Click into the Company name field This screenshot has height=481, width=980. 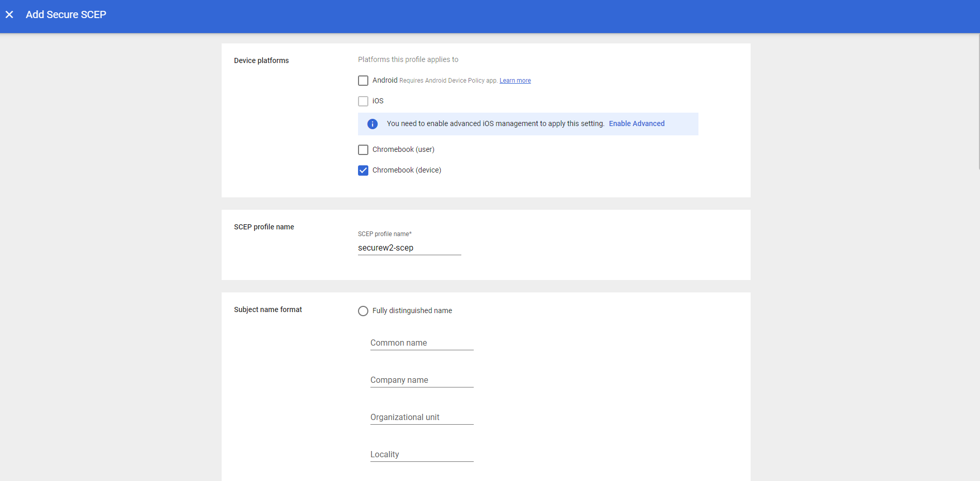tap(422, 380)
